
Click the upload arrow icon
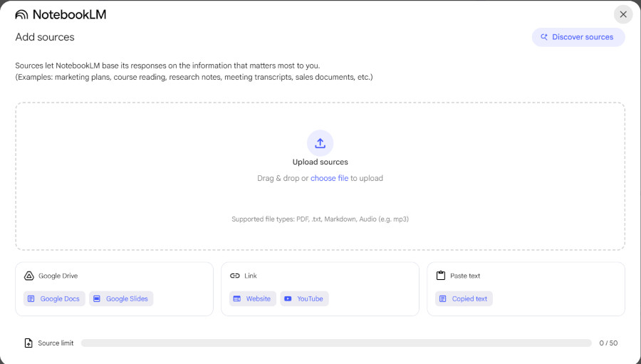[320, 143]
